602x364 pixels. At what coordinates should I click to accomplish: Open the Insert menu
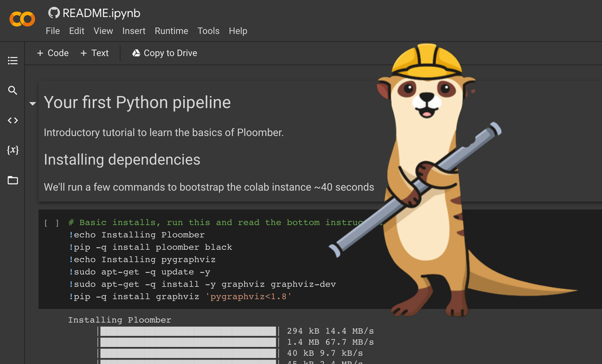[x=134, y=31]
